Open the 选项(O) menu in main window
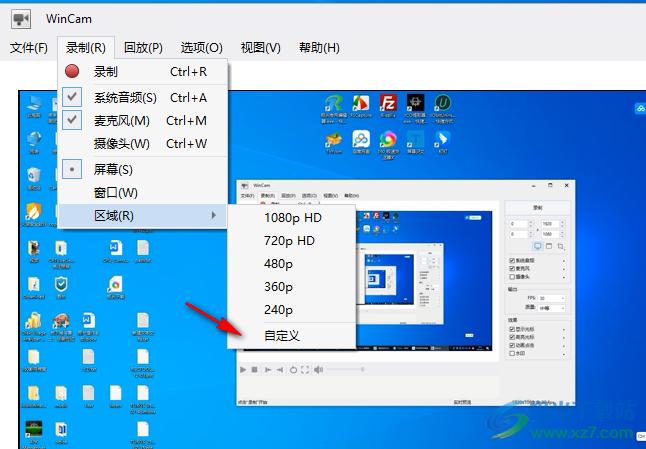 (x=201, y=48)
